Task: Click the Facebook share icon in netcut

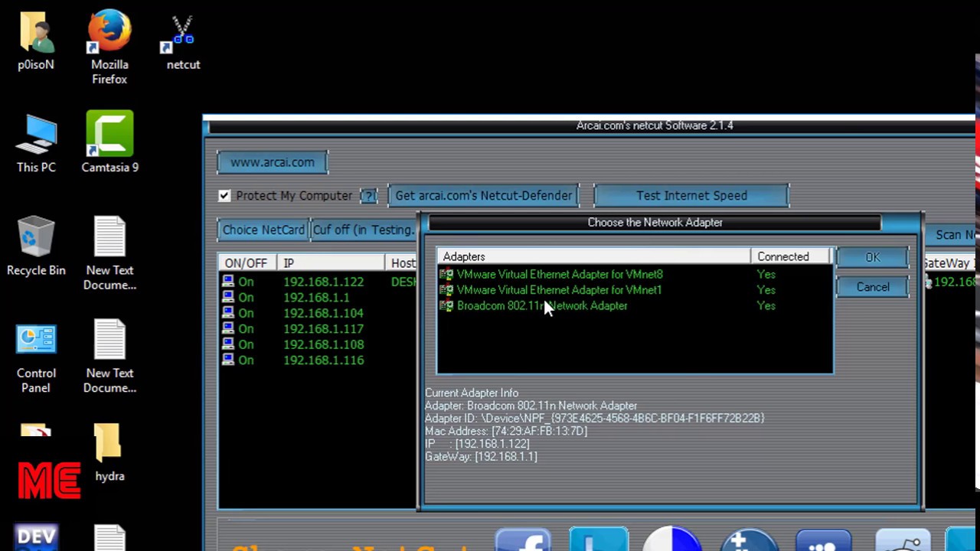Action: pyautogui.click(x=523, y=539)
